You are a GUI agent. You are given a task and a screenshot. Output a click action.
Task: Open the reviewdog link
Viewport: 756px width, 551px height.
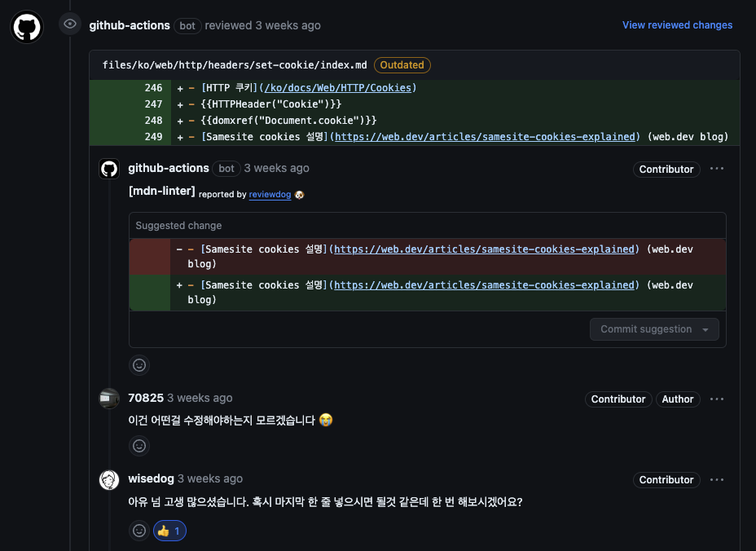click(x=270, y=195)
